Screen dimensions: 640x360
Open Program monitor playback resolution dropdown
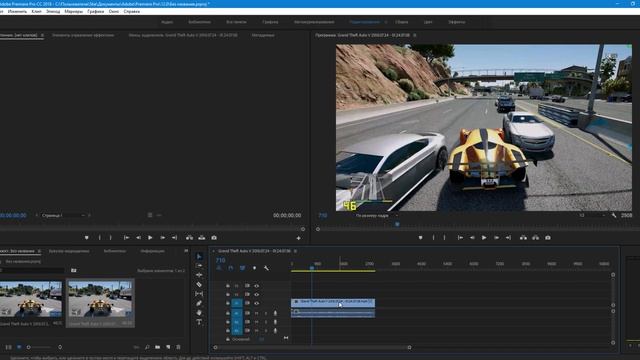coord(592,216)
